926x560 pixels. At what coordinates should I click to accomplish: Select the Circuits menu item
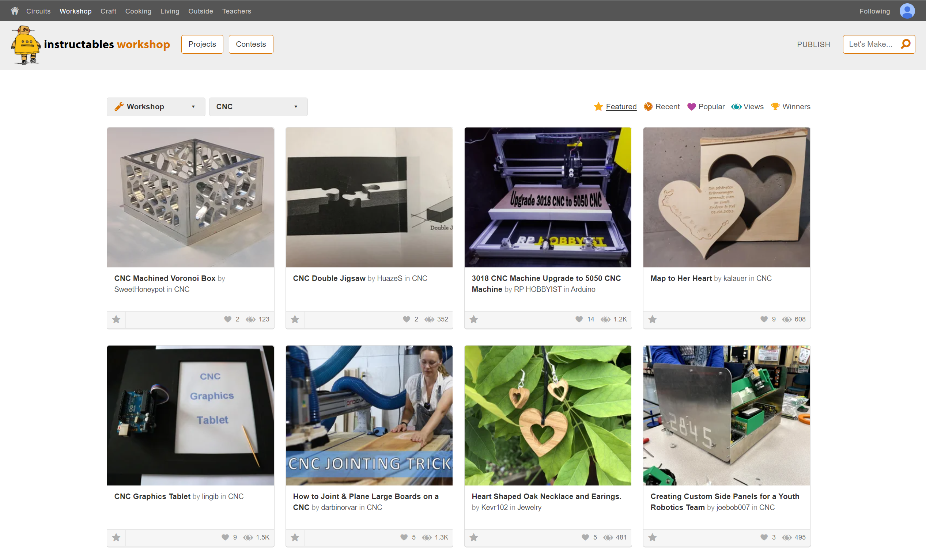[x=38, y=10]
